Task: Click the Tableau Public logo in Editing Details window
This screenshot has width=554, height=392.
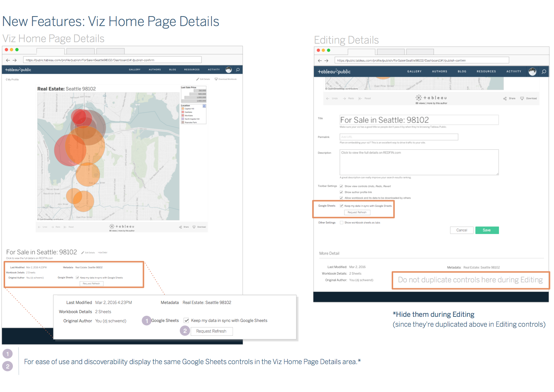Action: (334, 72)
